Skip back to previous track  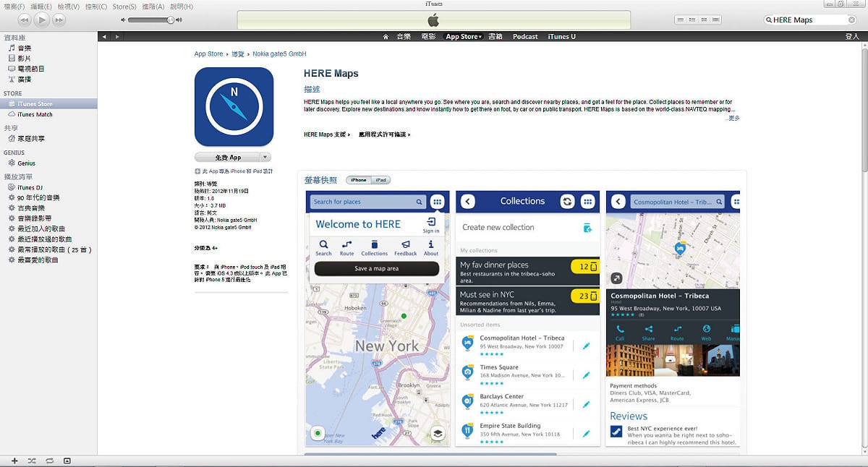click(24, 20)
